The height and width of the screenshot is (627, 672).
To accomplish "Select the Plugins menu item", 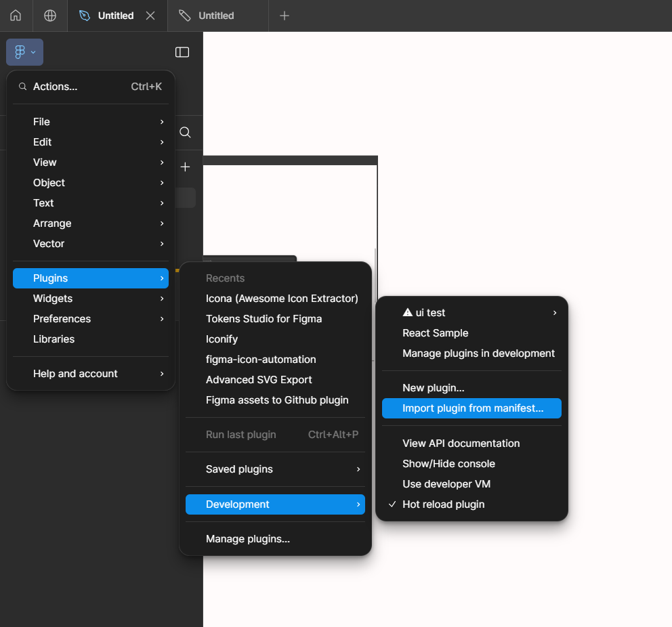I will (91, 278).
